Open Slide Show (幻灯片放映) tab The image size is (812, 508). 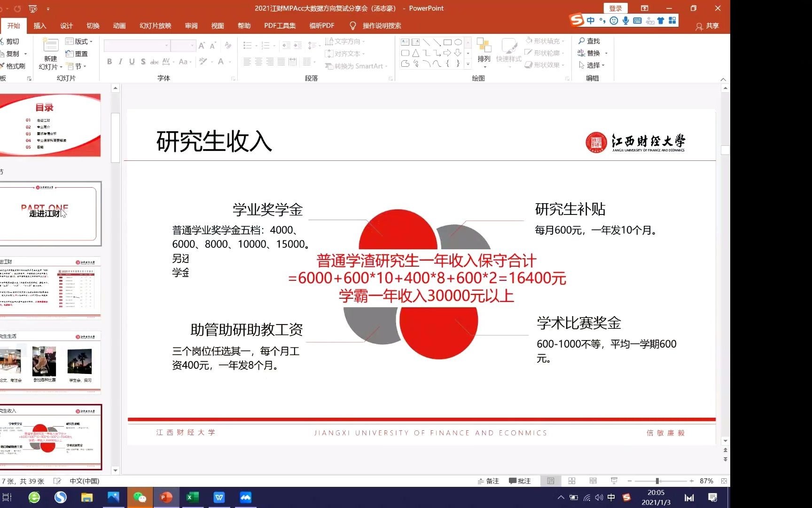[x=155, y=26]
